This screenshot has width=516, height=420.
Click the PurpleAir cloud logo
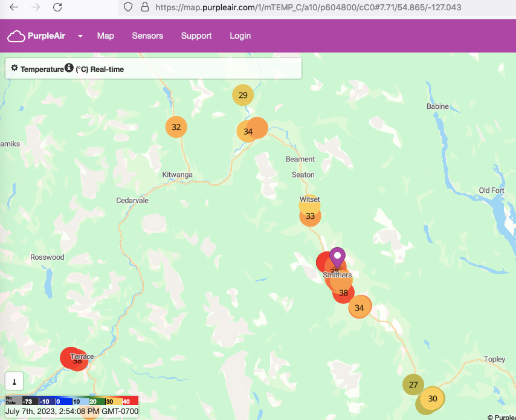(x=16, y=36)
